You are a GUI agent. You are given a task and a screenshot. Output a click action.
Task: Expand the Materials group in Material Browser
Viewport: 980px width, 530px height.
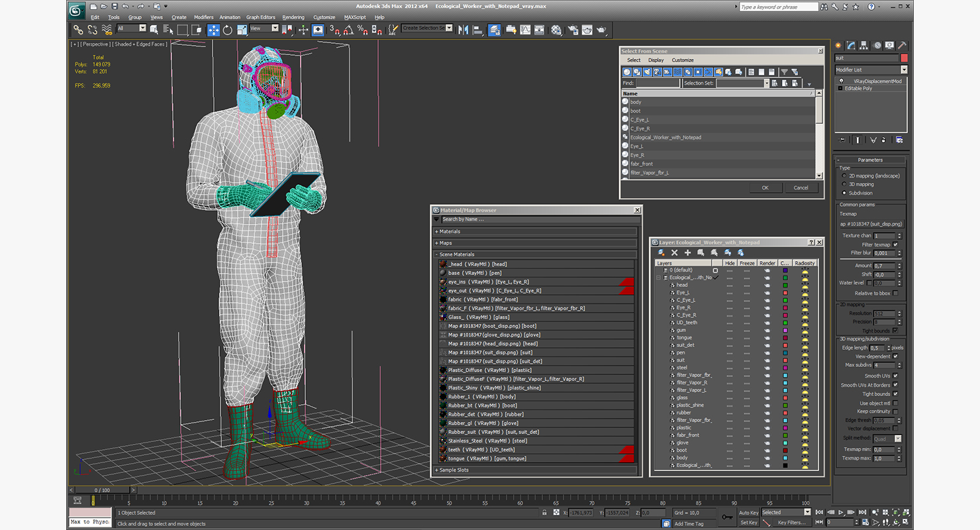point(536,231)
